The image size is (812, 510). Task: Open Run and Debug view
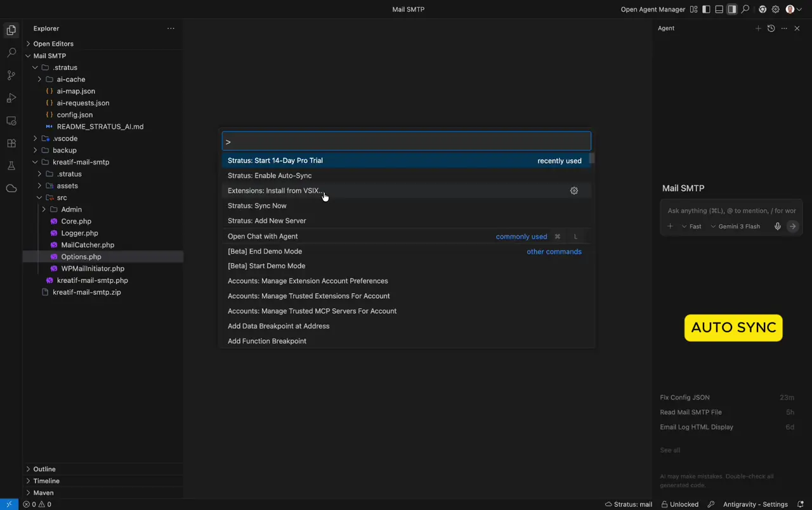pyautogui.click(x=11, y=98)
